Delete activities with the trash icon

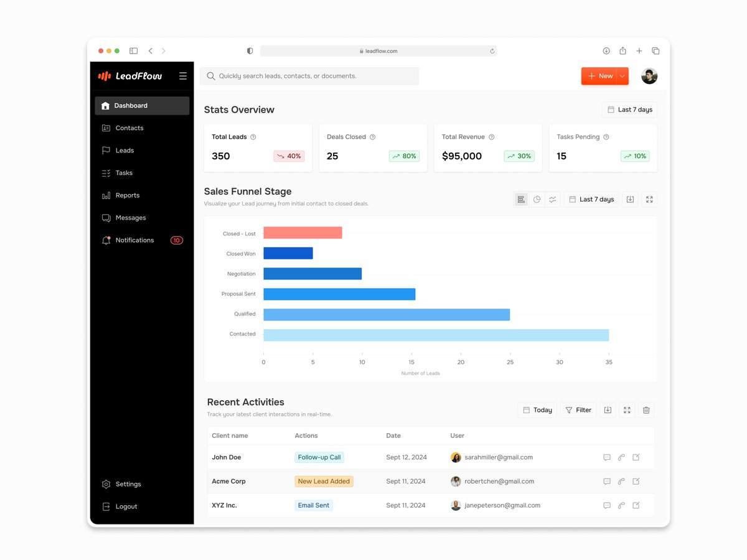646,410
